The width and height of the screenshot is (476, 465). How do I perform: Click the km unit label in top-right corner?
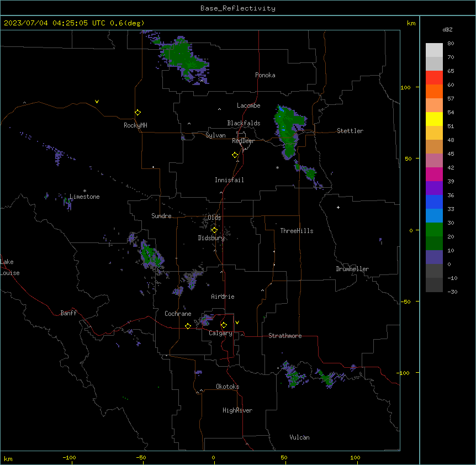(x=411, y=23)
